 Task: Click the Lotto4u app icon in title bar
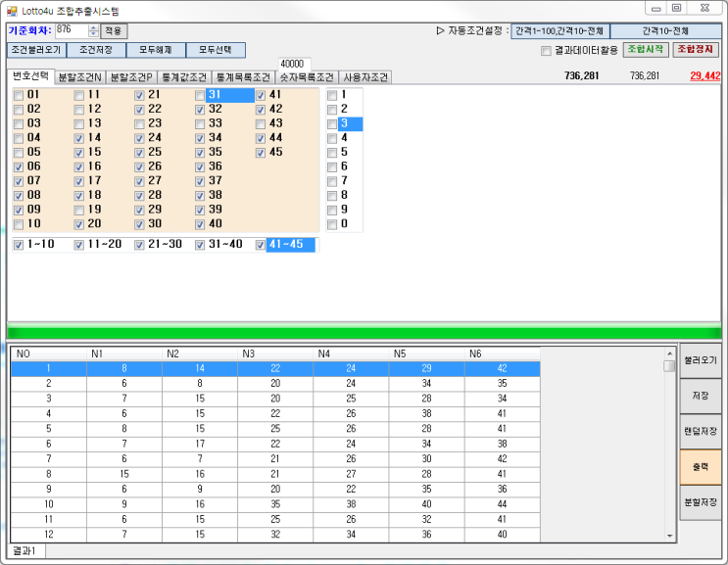(x=12, y=10)
